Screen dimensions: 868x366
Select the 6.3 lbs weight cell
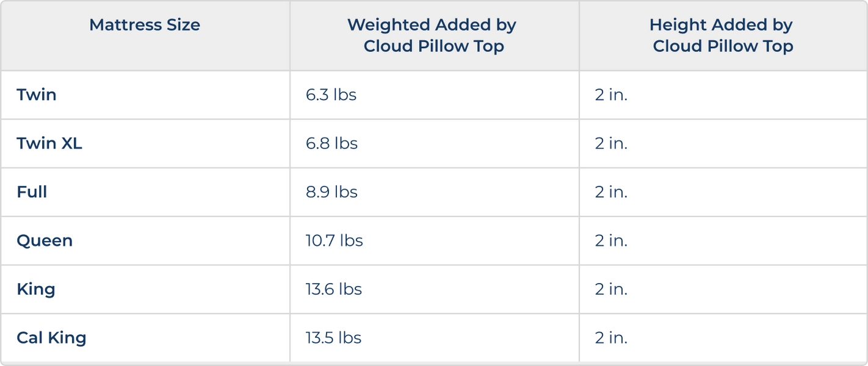click(331, 95)
